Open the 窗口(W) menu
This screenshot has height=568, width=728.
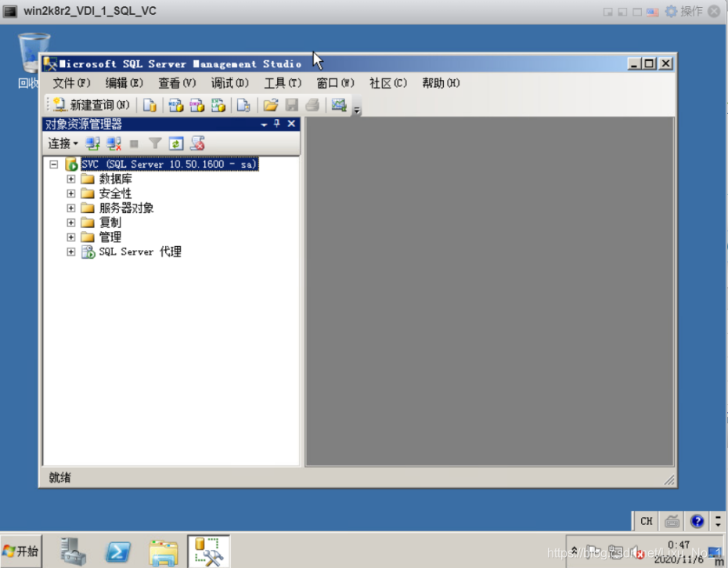(335, 83)
